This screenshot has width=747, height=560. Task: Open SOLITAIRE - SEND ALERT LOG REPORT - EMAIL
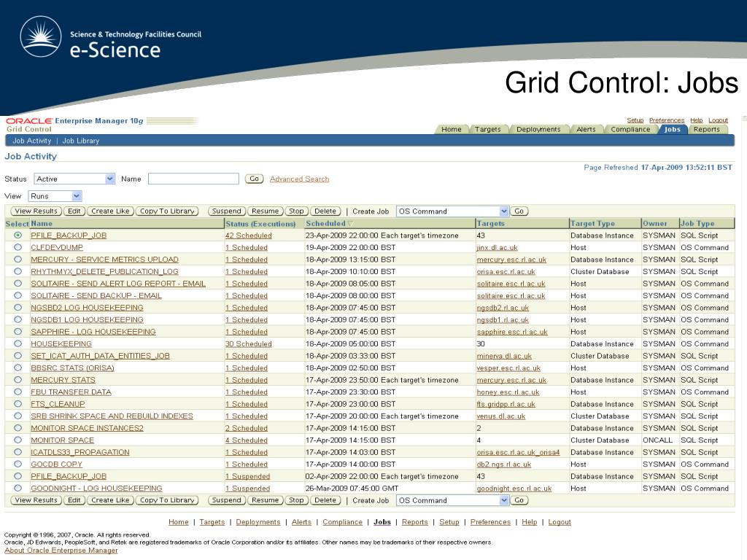tap(118, 284)
